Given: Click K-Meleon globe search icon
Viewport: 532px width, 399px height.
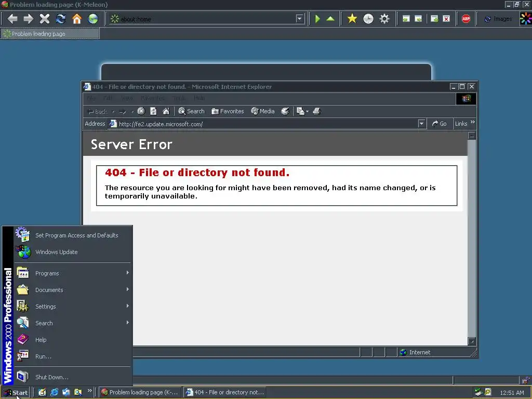Looking at the screenshot, I should point(92,19).
